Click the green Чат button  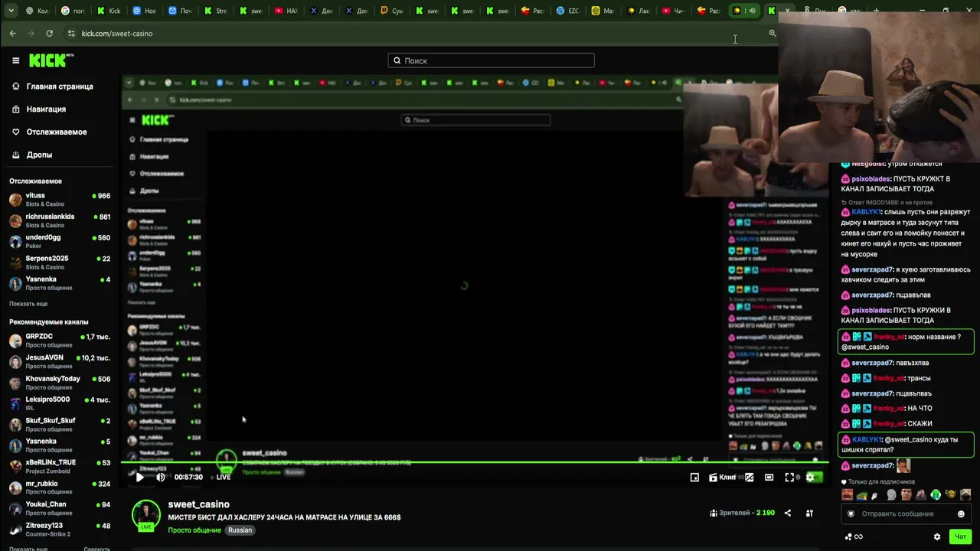pos(960,536)
